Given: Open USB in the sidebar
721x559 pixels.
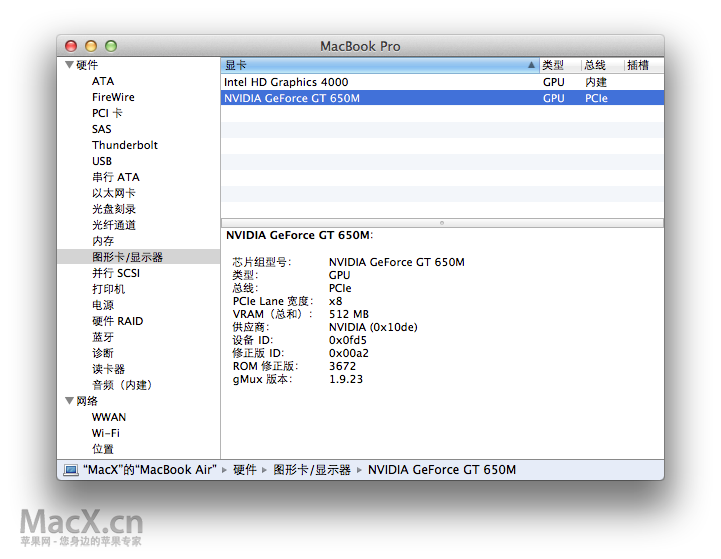Looking at the screenshot, I should pos(102,161).
